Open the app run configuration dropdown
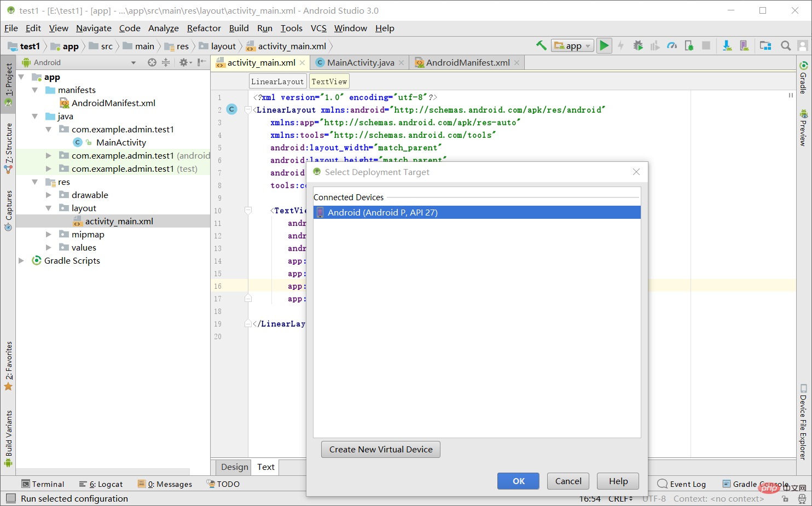This screenshot has height=506, width=812. pyautogui.click(x=572, y=45)
